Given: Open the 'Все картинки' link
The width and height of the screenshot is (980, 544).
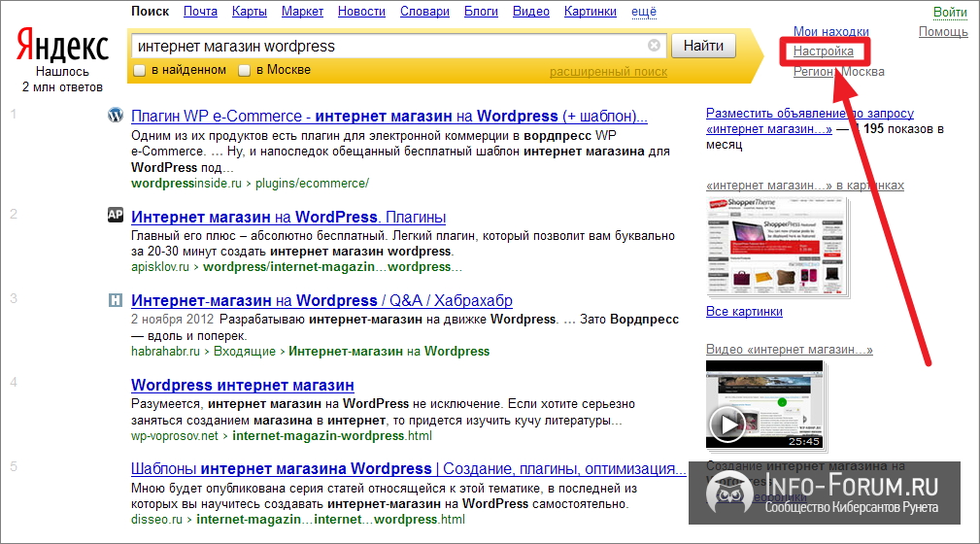Looking at the screenshot, I should tap(744, 312).
